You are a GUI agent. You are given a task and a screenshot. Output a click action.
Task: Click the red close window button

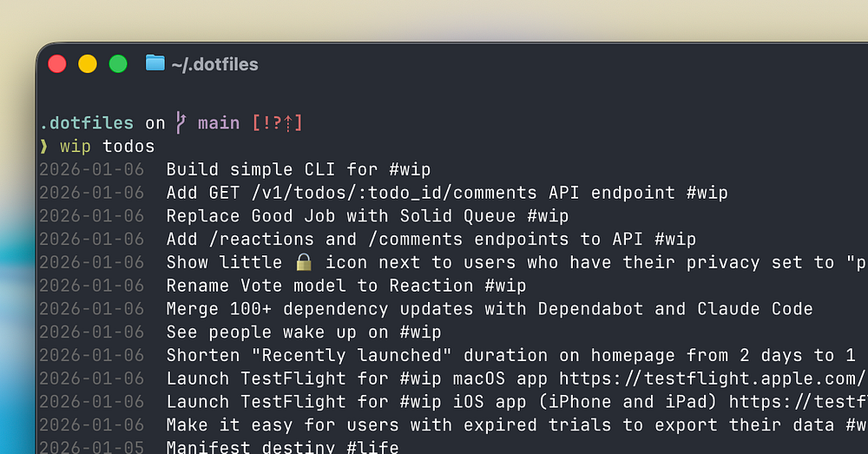57,63
